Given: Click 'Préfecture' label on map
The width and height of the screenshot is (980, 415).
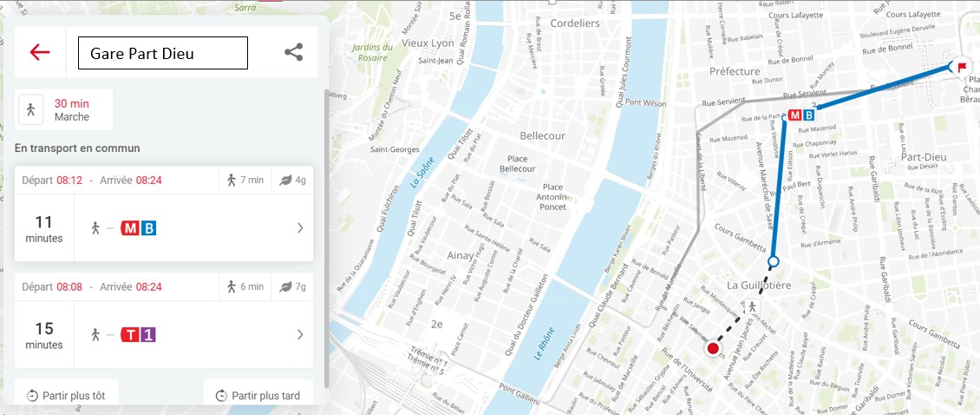Looking at the screenshot, I should point(735,71).
